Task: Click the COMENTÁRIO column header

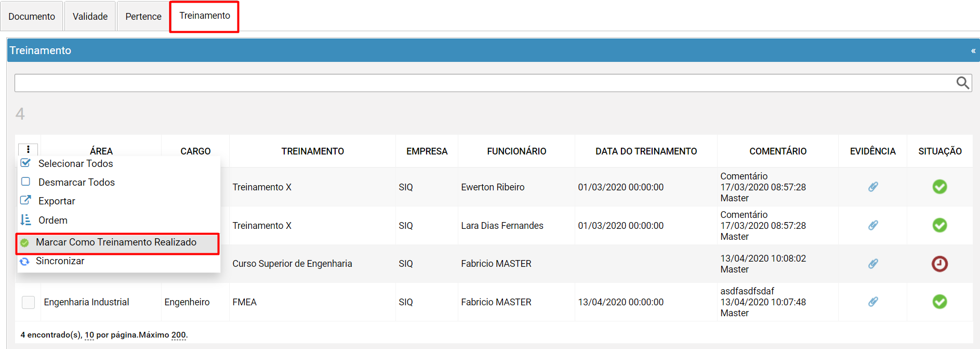Action: click(778, 151)
